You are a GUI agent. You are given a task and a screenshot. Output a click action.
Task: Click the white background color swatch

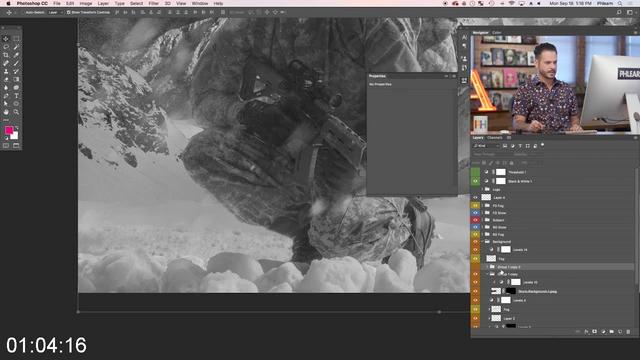point(15,136)
